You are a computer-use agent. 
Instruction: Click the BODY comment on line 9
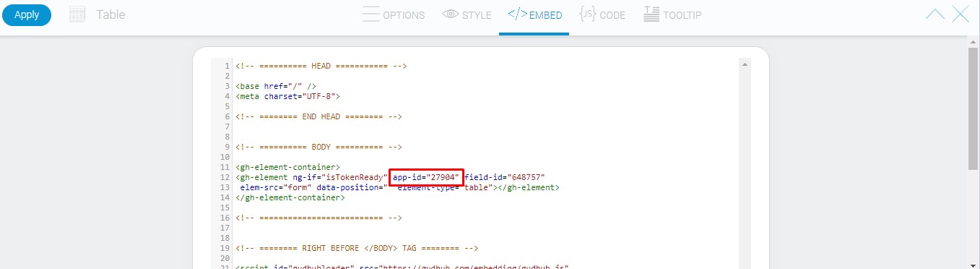(318, 147)
